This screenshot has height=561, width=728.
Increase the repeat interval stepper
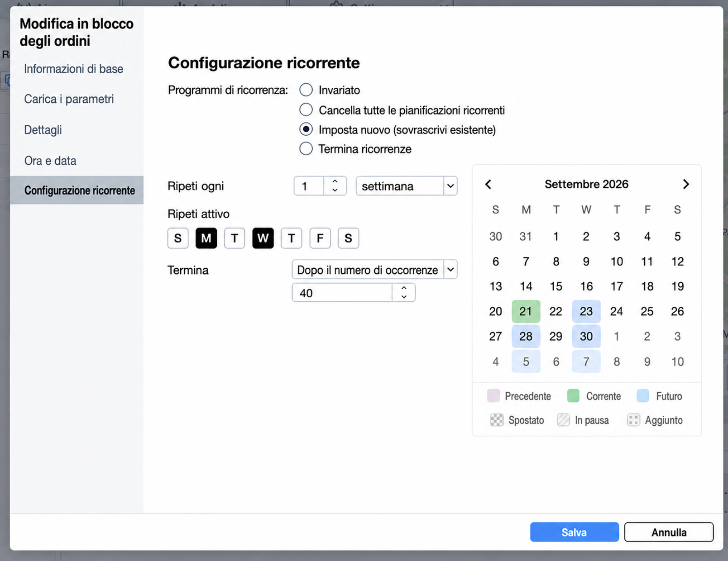click(335, 181)
